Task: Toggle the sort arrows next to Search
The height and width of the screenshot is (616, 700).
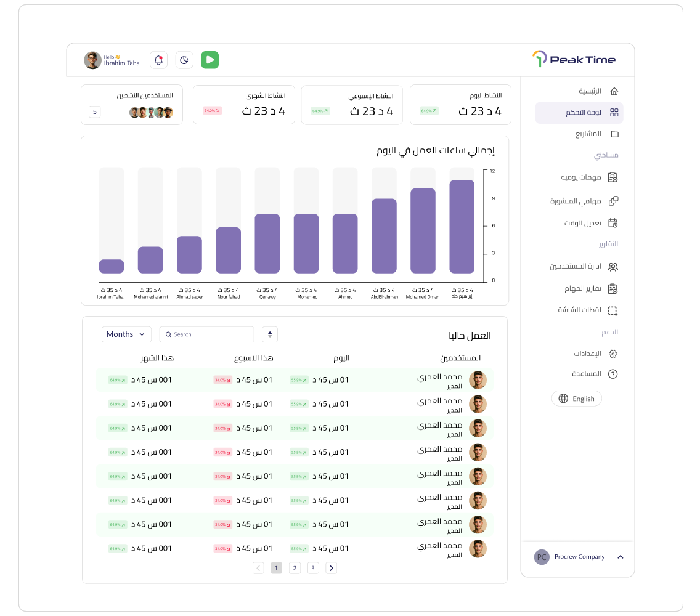Action: point(270,334)
